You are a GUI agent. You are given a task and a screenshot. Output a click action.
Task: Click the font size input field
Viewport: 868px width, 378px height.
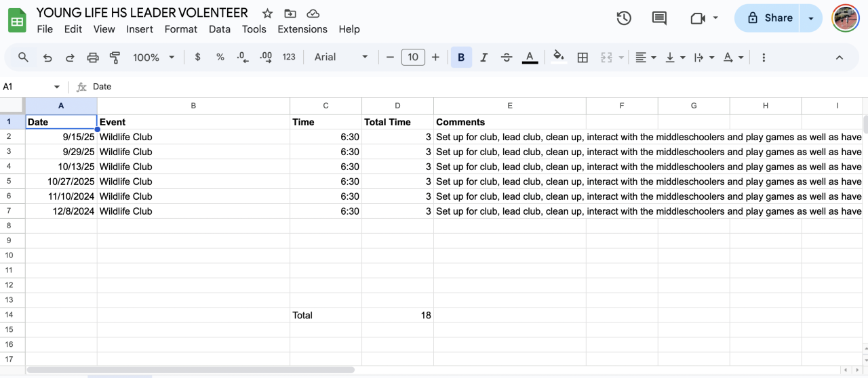pos(413,58)
